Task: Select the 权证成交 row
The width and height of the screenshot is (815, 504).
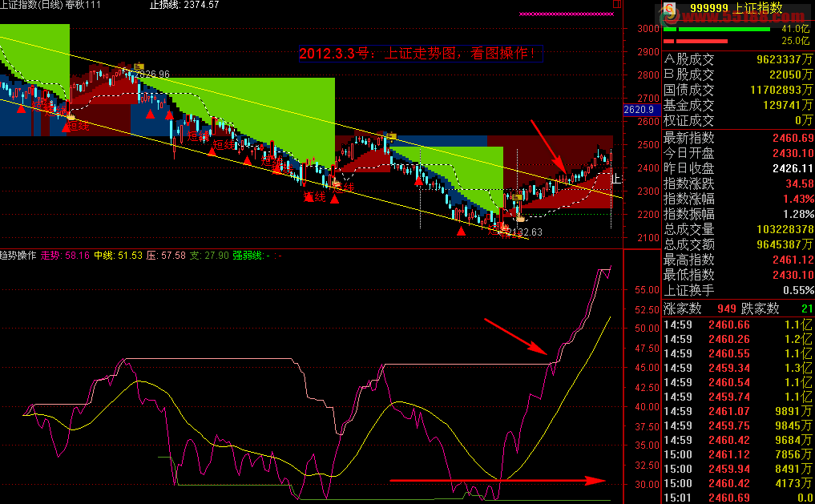Action: [x=738, y=120]
